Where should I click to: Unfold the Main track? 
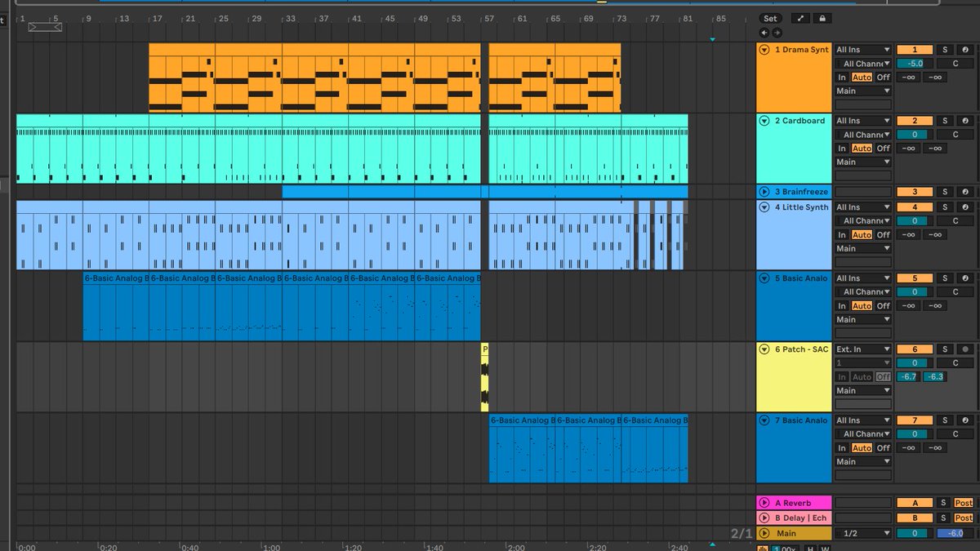click(x=764, y=533)
